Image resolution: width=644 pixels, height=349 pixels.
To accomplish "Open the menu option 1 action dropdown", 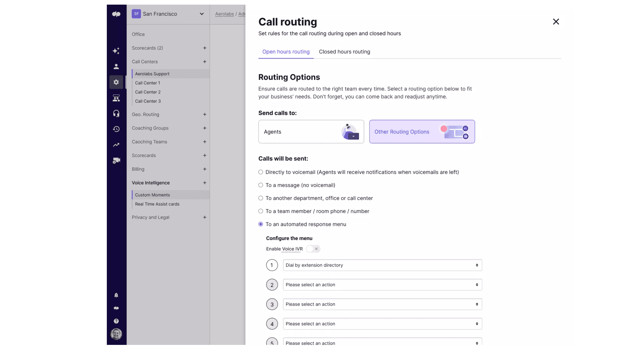I will tap(382, 265).
